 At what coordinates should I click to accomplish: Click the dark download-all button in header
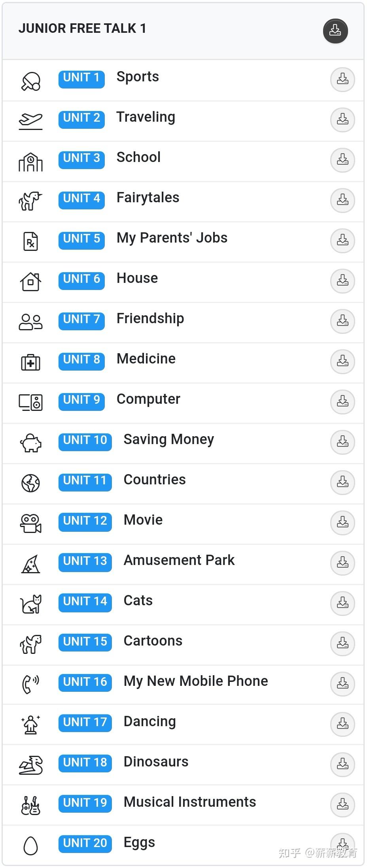[335, 31]
